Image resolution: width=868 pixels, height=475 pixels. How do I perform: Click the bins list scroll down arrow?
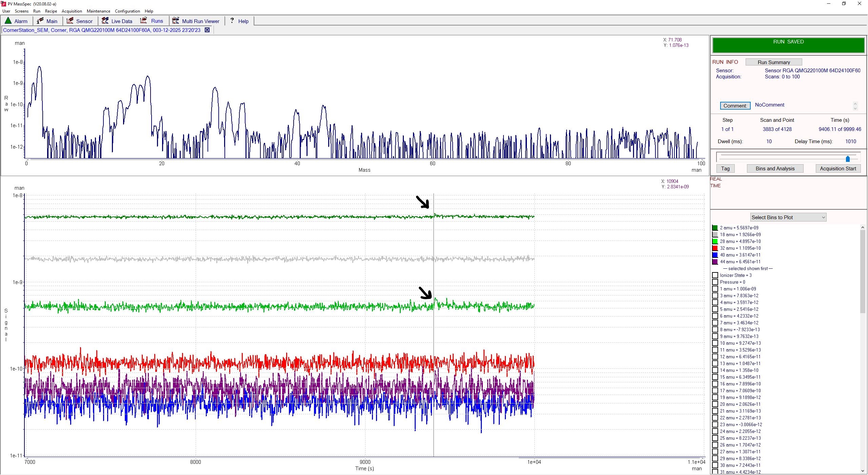[x=863, y=471]
